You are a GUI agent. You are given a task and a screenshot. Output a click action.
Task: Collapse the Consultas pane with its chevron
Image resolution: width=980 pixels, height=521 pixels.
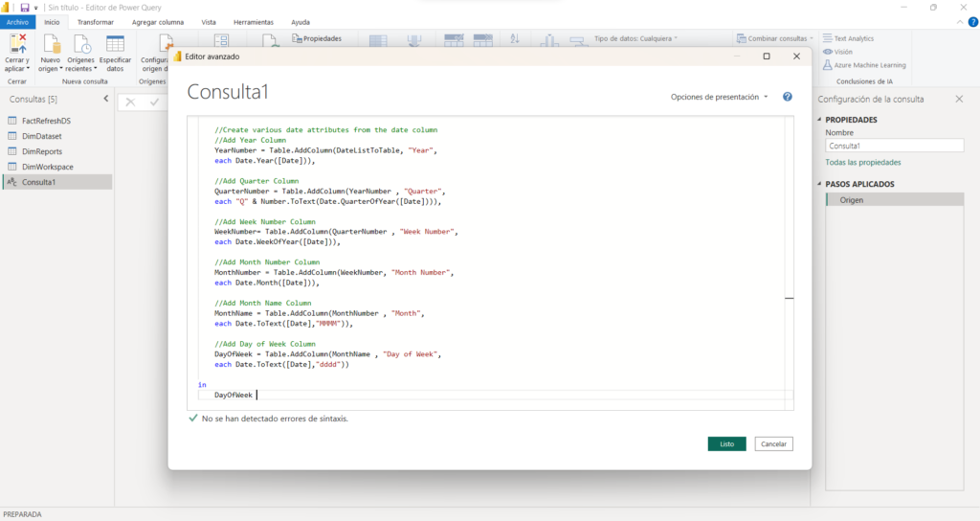pos(106,99)
